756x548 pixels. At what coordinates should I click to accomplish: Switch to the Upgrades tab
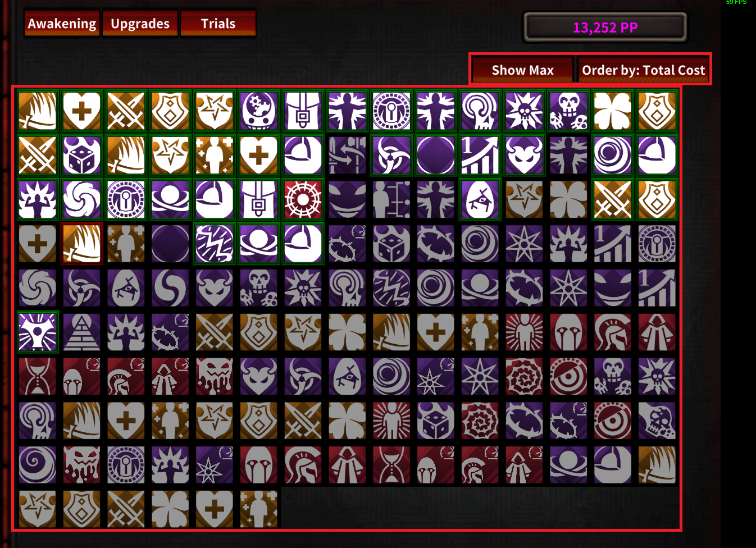140,24
